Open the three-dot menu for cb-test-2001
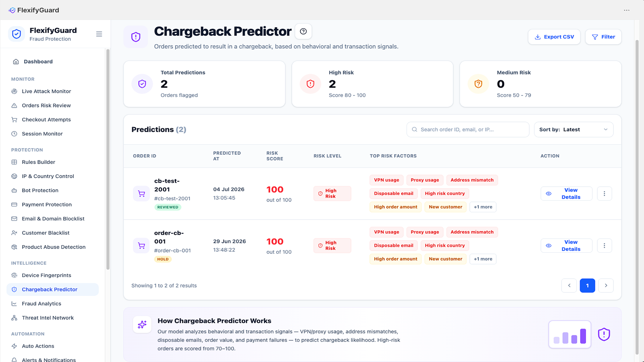The image size is (644, 362). [x=604, y=193]
